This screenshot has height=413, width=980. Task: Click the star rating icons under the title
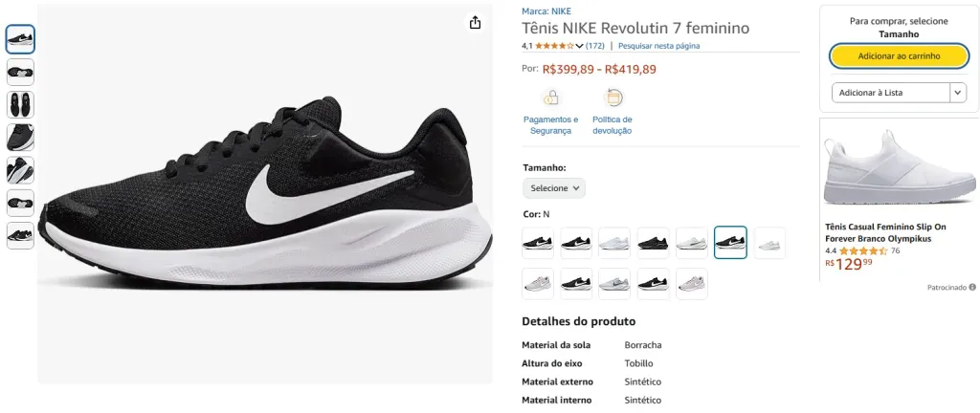(x=554, y=46)
